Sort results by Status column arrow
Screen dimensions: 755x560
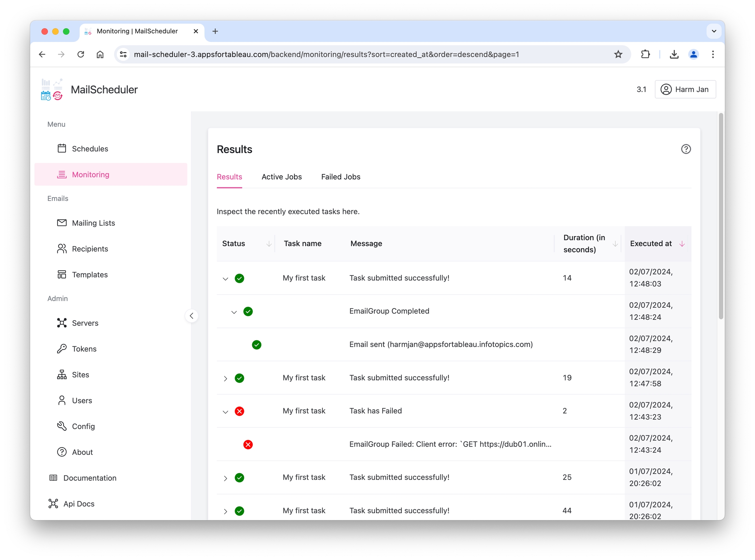[269, 244]
